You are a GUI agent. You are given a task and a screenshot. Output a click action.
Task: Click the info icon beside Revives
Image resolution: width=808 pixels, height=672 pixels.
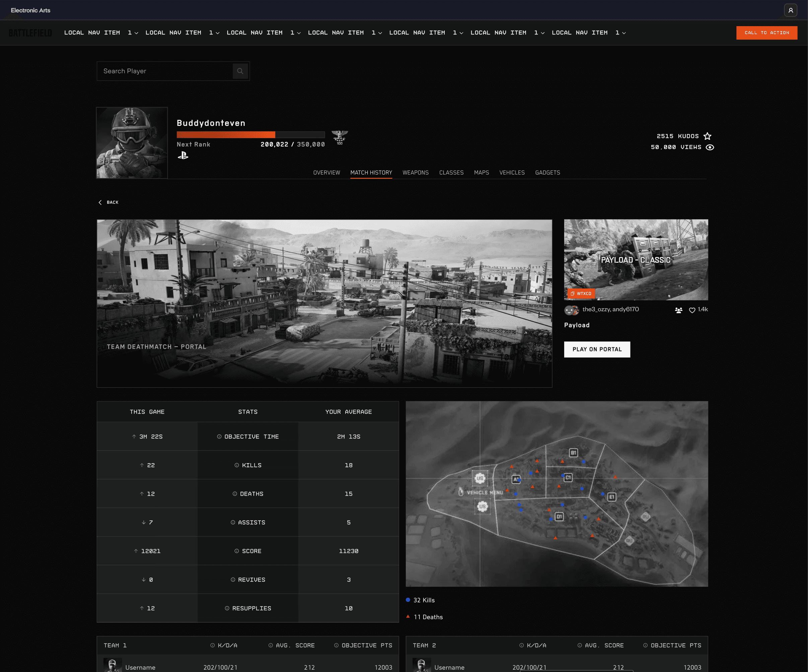pyautogui.click(x=233, y=579)
